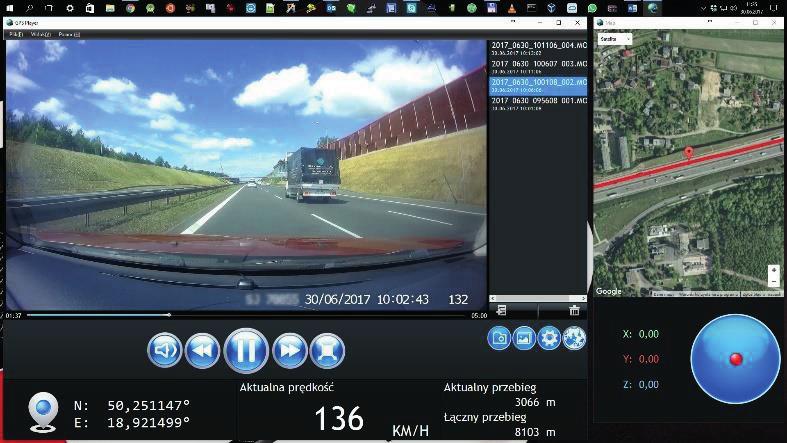This screenshot has width=787, height=443.
Task: Click the dashcam video frame
Action: point(246,175)
